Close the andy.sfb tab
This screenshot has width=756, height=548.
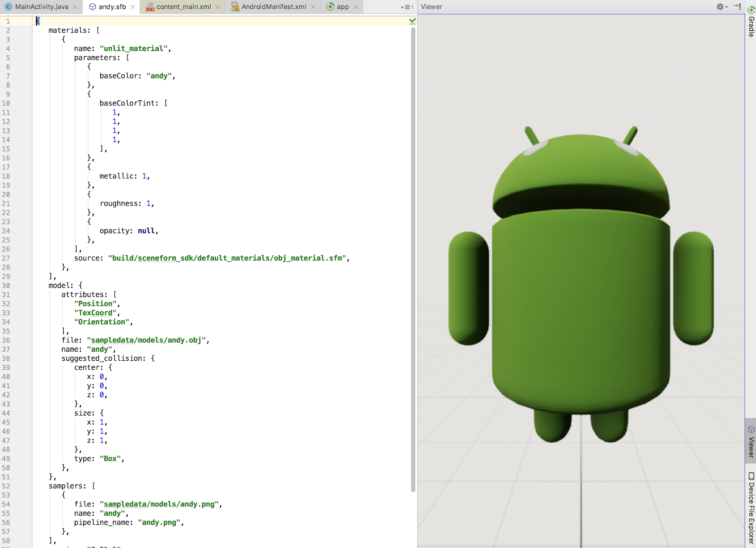click(133, 7)
